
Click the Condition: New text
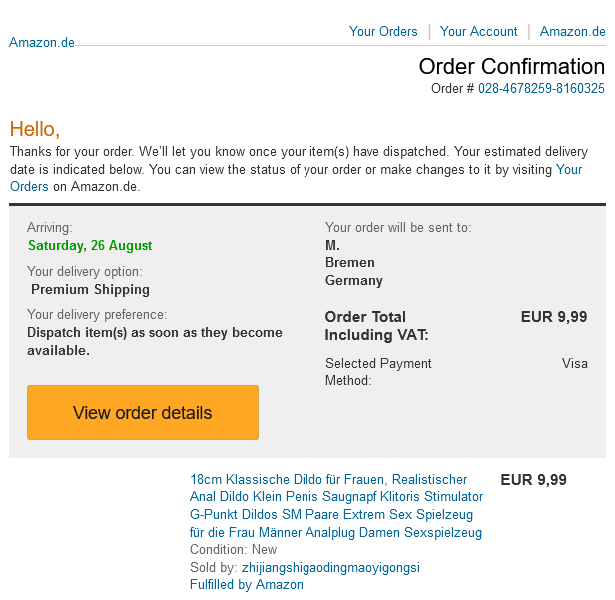[x=234, y=550]
